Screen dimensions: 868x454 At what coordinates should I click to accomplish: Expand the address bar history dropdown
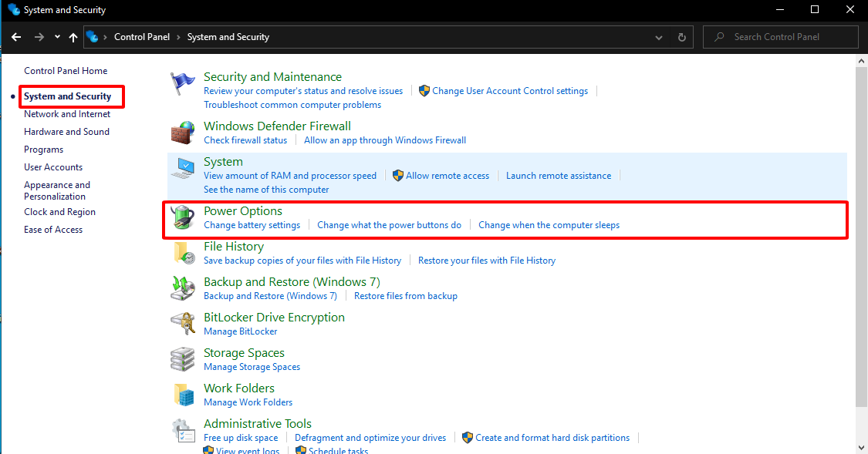click(x=658, y=37)
